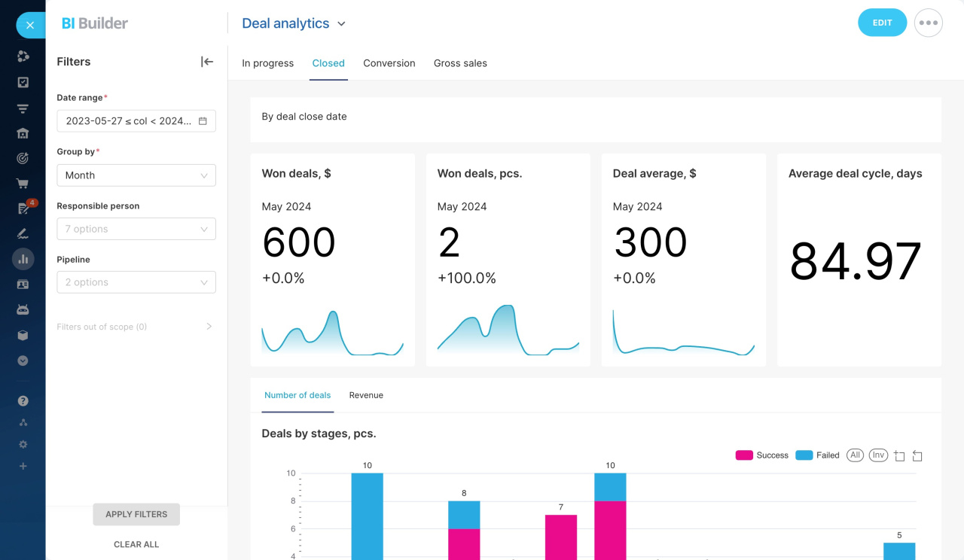Click the 600 won deals value
Image resolution: width=964 pixels, height=560 pixels.
coord(299,242)
